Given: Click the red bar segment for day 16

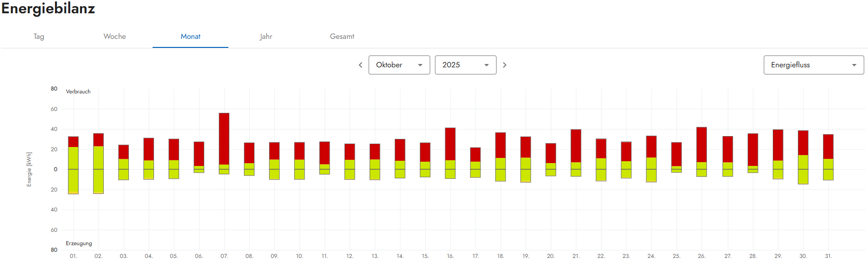Looking at the screenshot, I should (x=450, y=144).
